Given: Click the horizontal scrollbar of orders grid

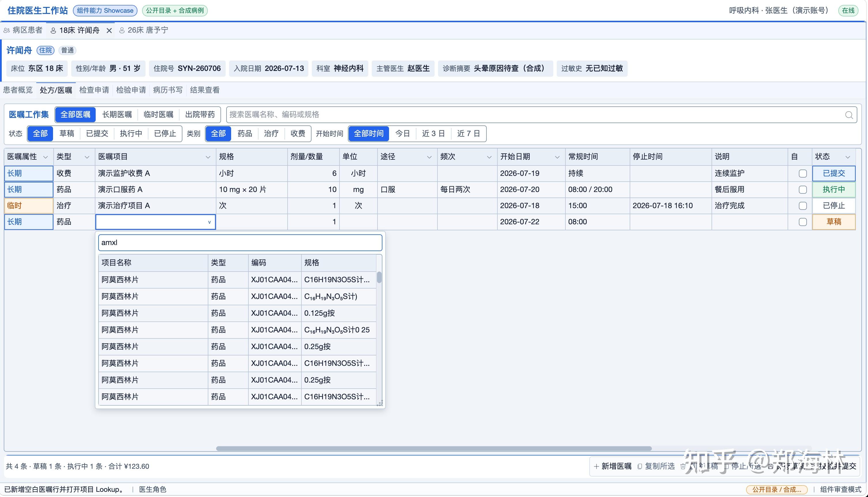Looking at the screenshot, I should (x=434, y=449).
